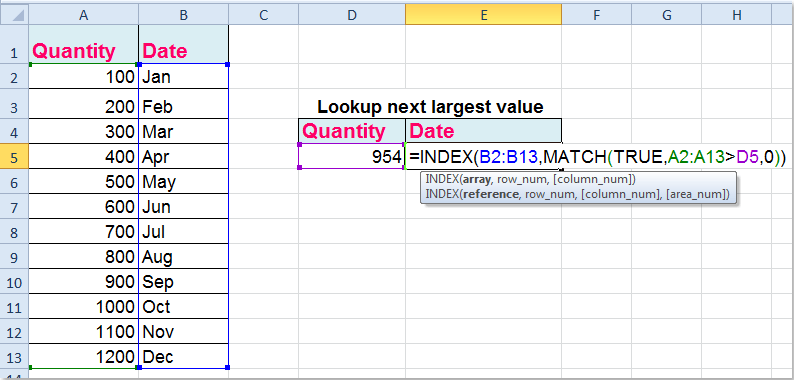794x380 pixels.
Task: Click cell containing 500
Action: click(84, 181)
